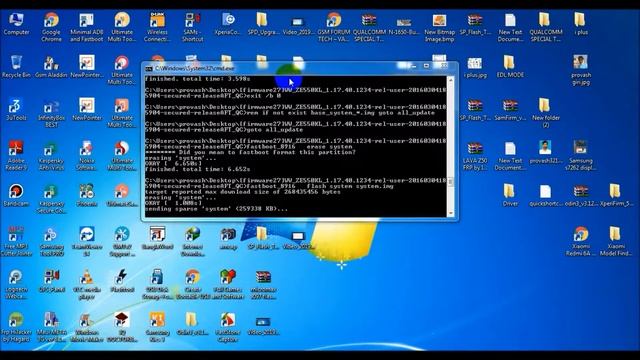Launch the Google Chrome desktop shortcut
The height and width of the screenshot is (360, 640).
(51, 27)
